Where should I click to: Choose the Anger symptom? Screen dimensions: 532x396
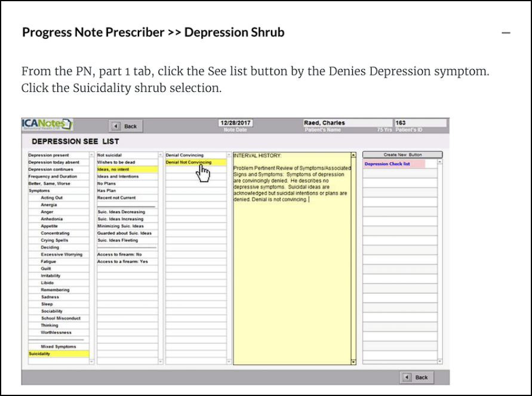(59, 212)
